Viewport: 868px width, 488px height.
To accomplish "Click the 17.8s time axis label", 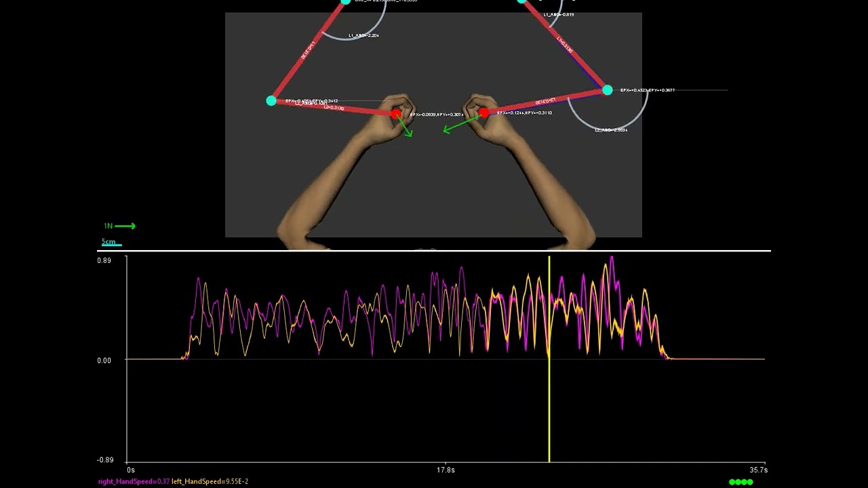I will click(446, 470).
